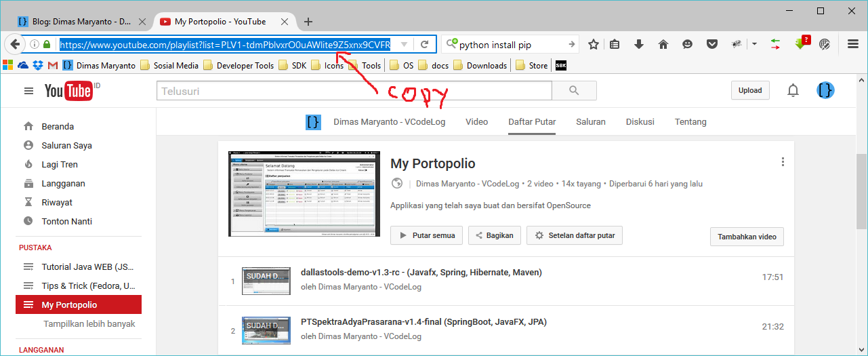Open the Gmail bookmark icon
The width and height of the screenshot is (868, 356).
pos(53,65)
